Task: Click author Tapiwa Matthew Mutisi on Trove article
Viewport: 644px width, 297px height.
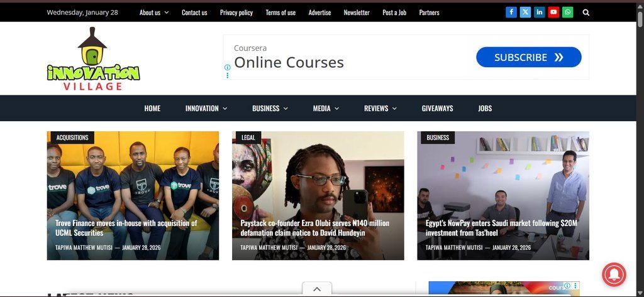Action: (84, 247)
